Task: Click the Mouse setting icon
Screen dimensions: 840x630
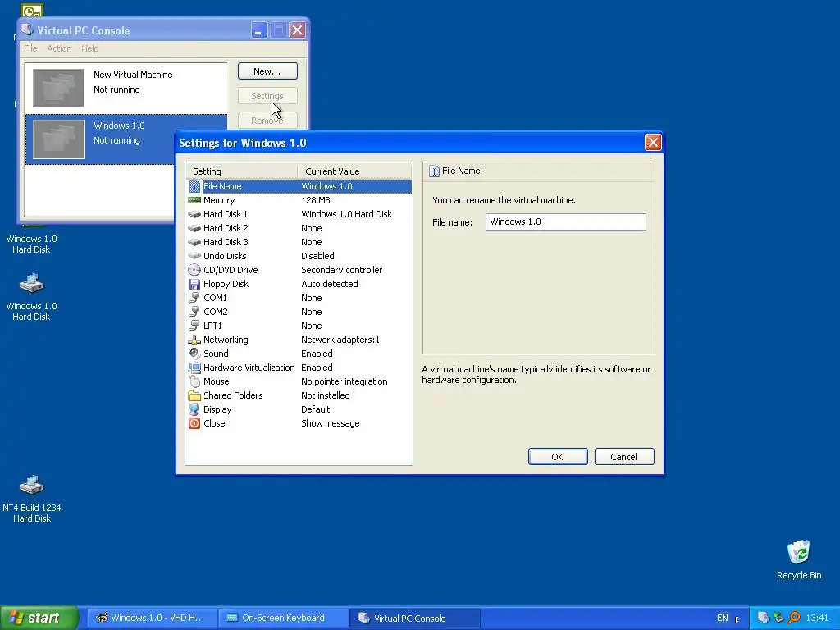Action: coord(194,381)
